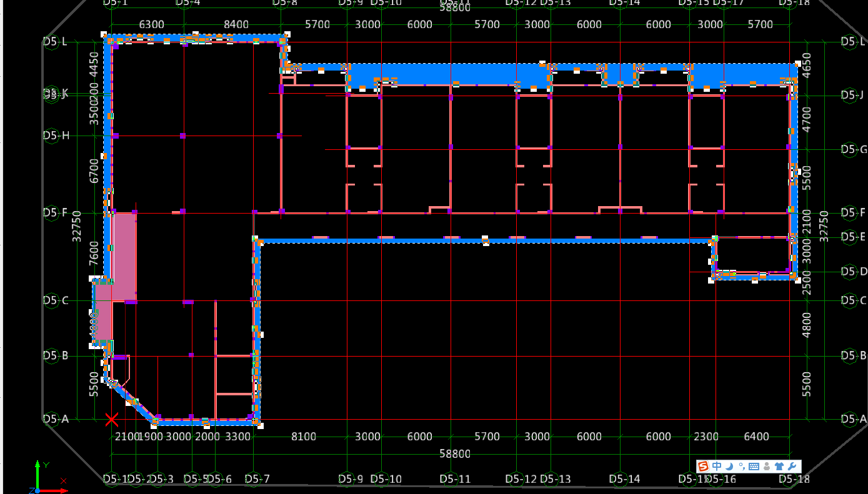The height and width of the screenshot is (494, 868).
Task: Select the 6300 dimension text
Action: [x=151, y=24]
